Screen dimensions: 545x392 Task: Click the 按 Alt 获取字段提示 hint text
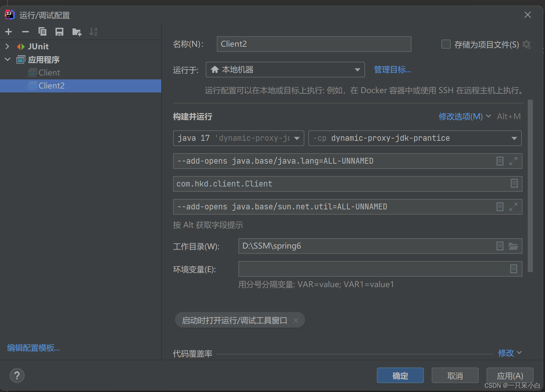[208, 225]
